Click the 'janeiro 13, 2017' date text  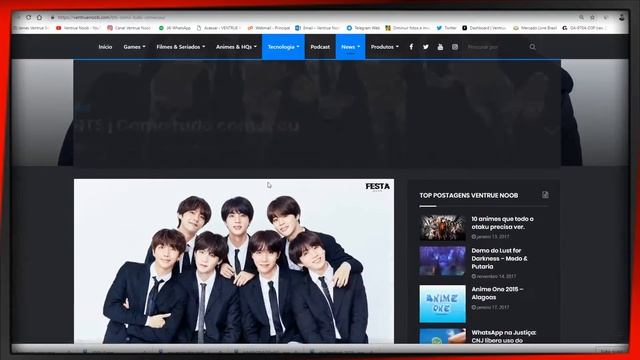493,237
